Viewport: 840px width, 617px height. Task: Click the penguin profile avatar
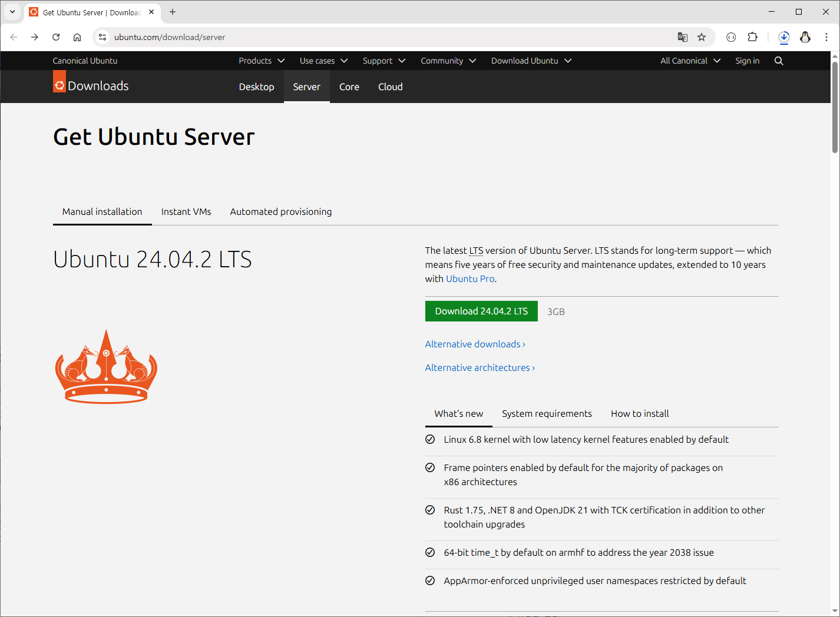[805, 37]
